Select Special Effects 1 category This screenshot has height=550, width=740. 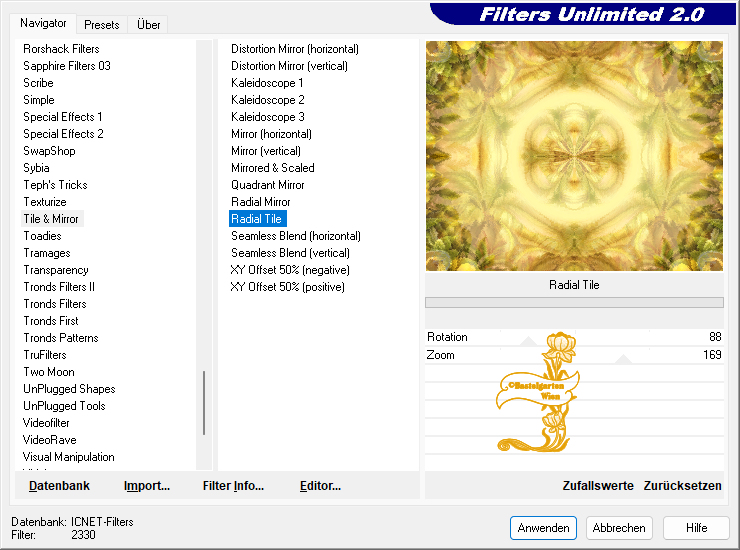(62, 117)
